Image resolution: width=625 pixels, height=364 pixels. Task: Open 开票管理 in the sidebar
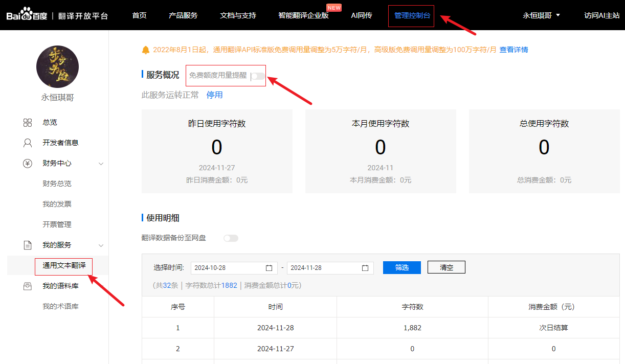(57, 224)
